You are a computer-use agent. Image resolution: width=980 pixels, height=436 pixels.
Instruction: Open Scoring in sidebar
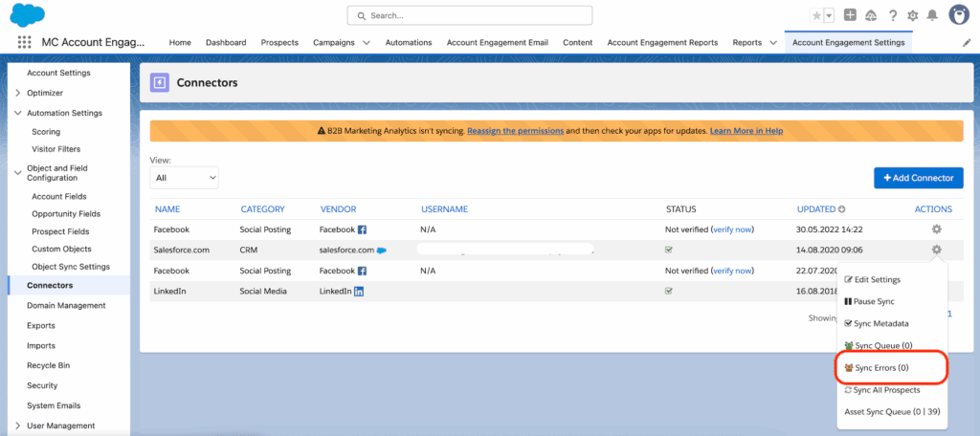click(46, 132)
